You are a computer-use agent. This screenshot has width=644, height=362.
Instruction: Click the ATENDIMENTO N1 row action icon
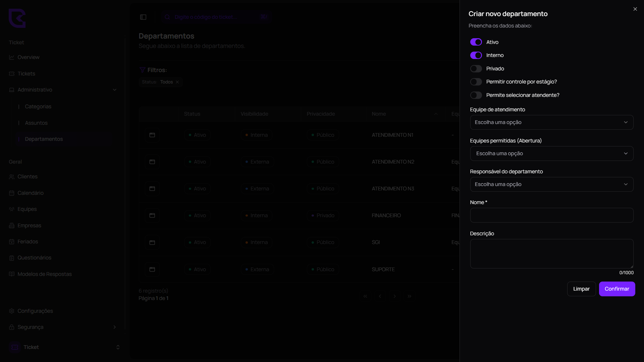point(152,135)
